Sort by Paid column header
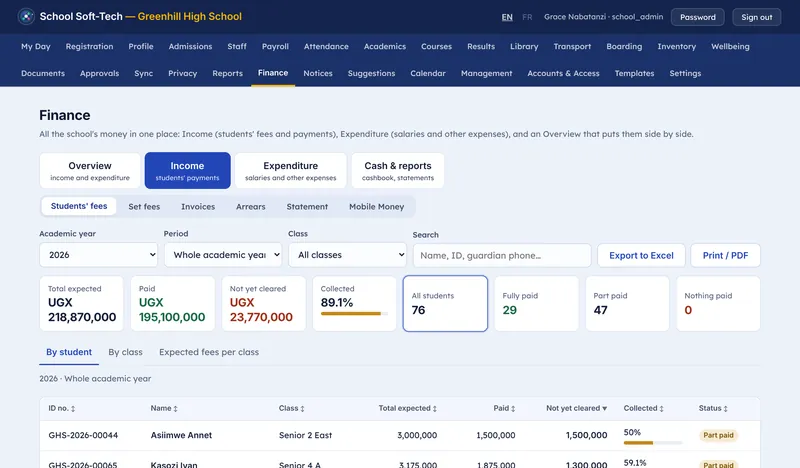Screen dimensions: 800x468 (504, 408)
